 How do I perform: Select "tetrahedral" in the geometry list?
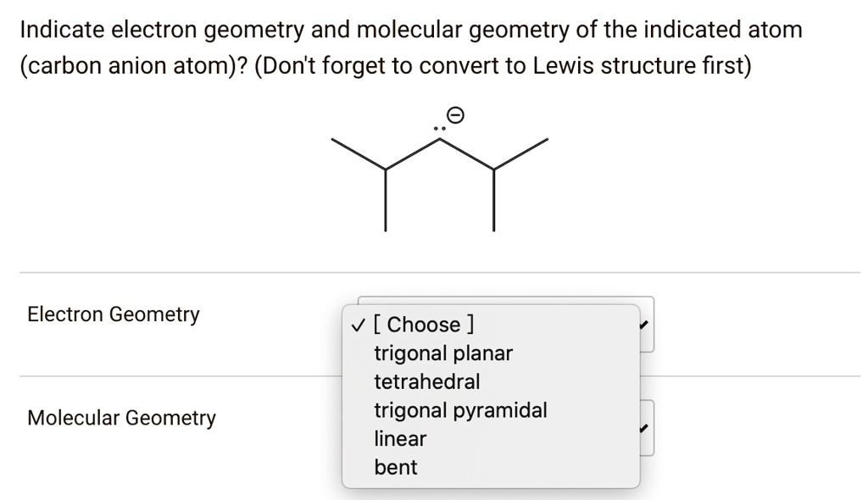tap(426, 381)
